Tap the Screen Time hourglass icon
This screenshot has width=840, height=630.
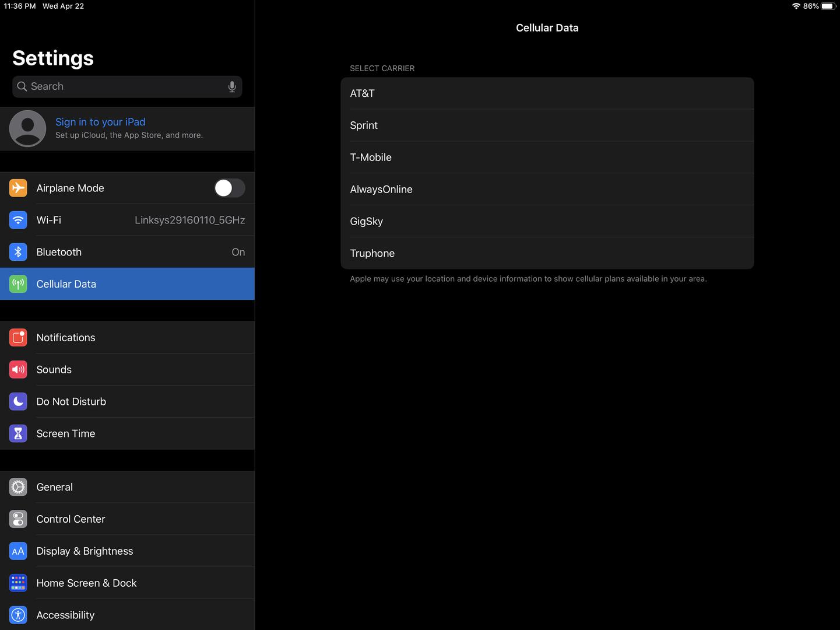18,433
